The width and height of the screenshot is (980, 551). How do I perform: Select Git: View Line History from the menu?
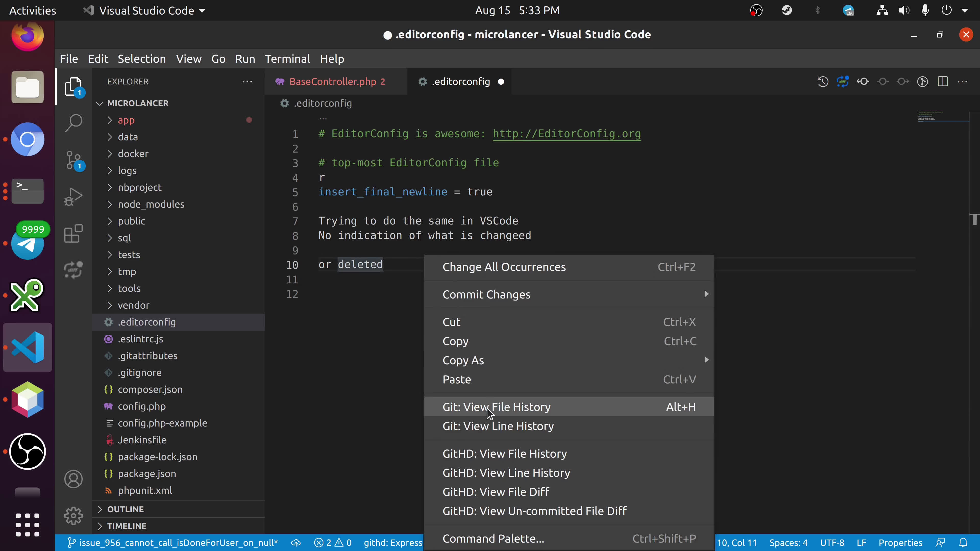[498, 426]
